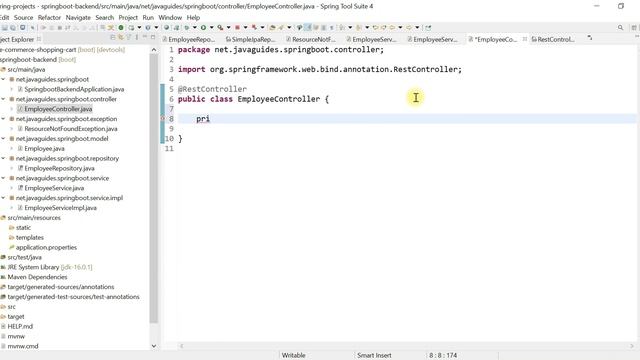
Task: Open the Project Explorer view menu icon
Action: (136, 38)
